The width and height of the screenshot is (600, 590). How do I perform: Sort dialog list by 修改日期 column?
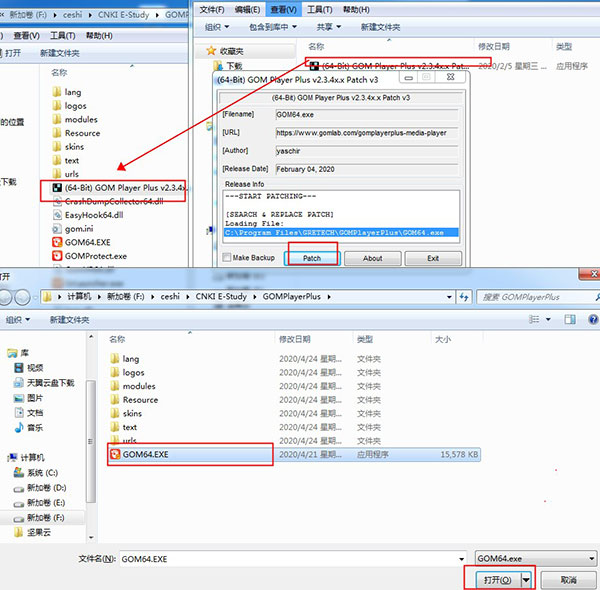coord(295,339)
